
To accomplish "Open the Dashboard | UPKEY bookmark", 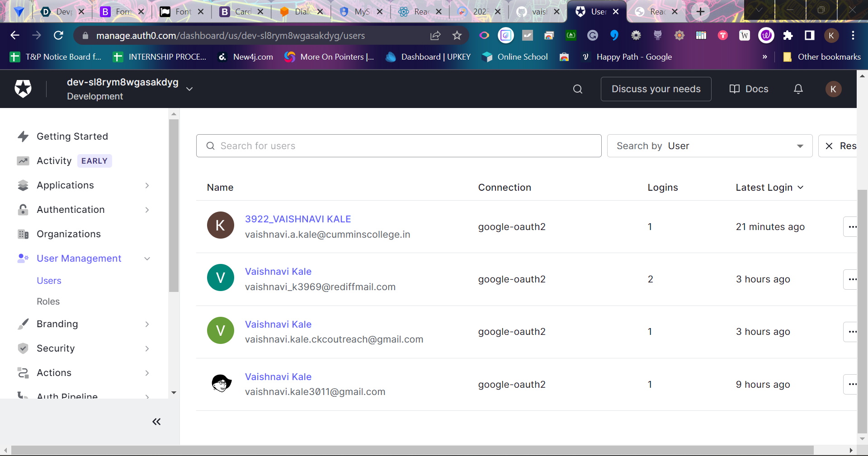I will click(x=428, y=57).
